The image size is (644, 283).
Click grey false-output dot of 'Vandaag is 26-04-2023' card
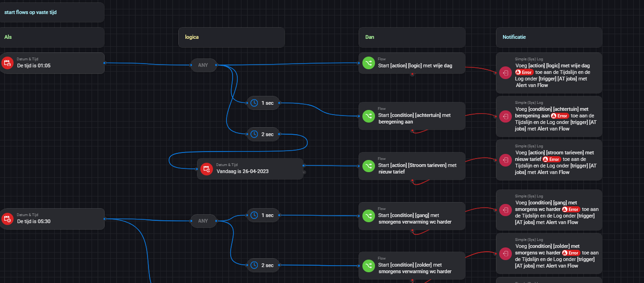click(304, 172)
